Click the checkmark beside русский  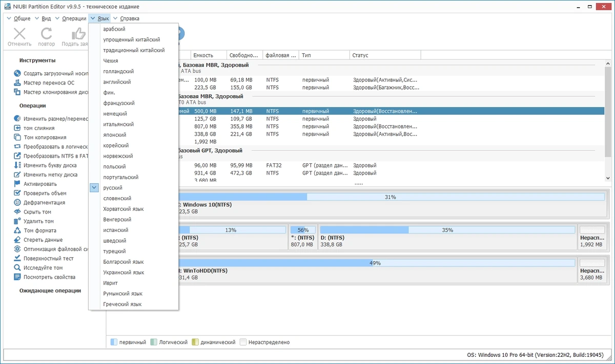click(x=94, y=188)
